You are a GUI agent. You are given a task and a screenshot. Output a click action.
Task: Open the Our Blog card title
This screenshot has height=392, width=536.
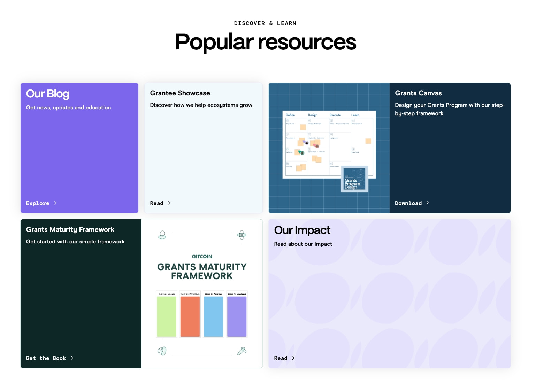point(48,94)
